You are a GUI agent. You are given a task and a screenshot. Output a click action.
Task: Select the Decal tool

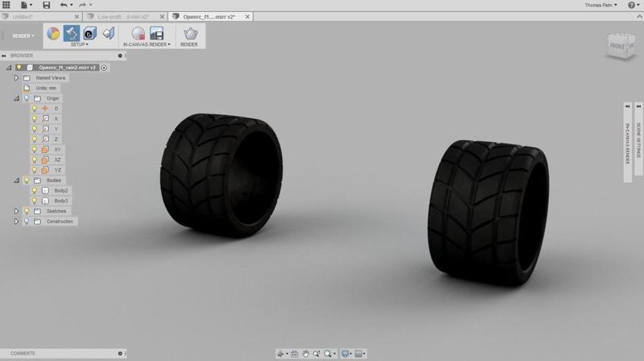(x=90, y=33)
